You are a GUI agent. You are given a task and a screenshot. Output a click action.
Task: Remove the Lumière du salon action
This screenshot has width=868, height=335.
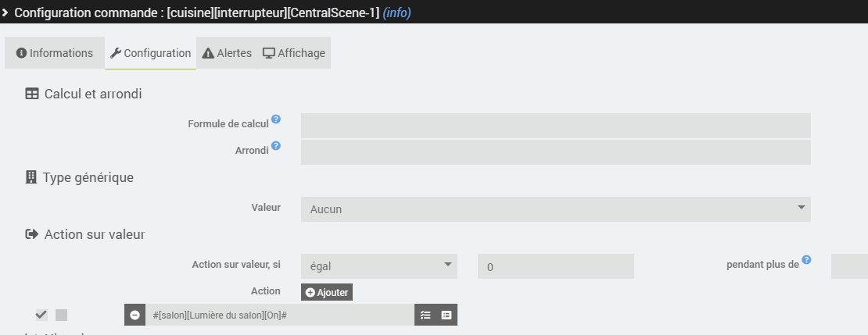tap(135, 315)
